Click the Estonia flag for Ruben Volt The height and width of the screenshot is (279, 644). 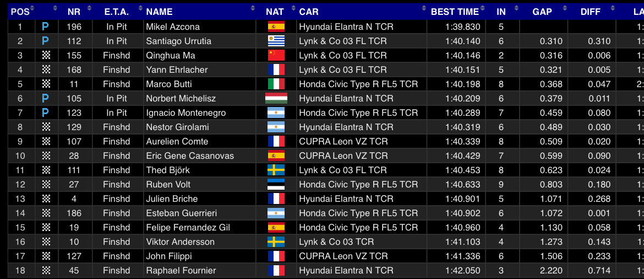click(276, 184)
